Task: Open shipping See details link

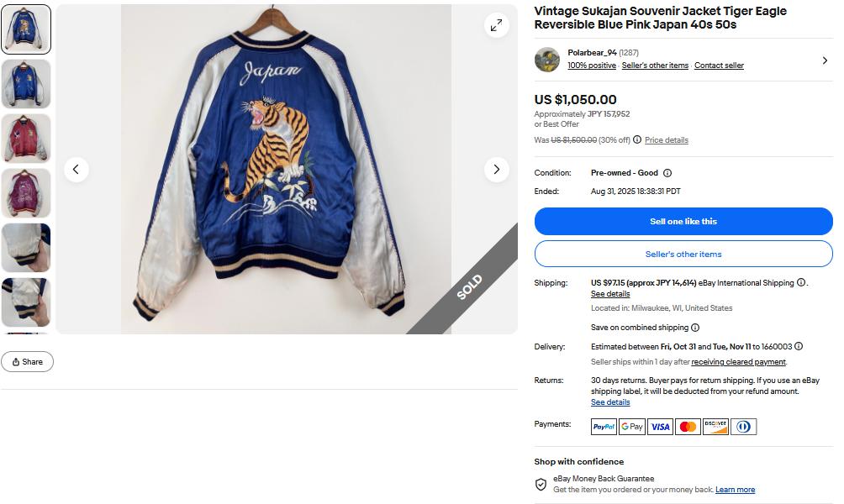Action: click(610, 294)
